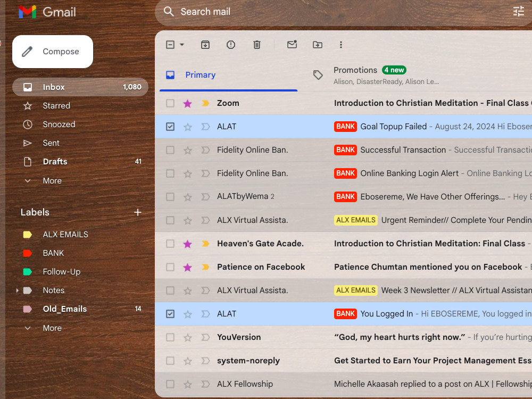Star the Successful Transaction email
532x399 pixels.
[x=188, y=151]
